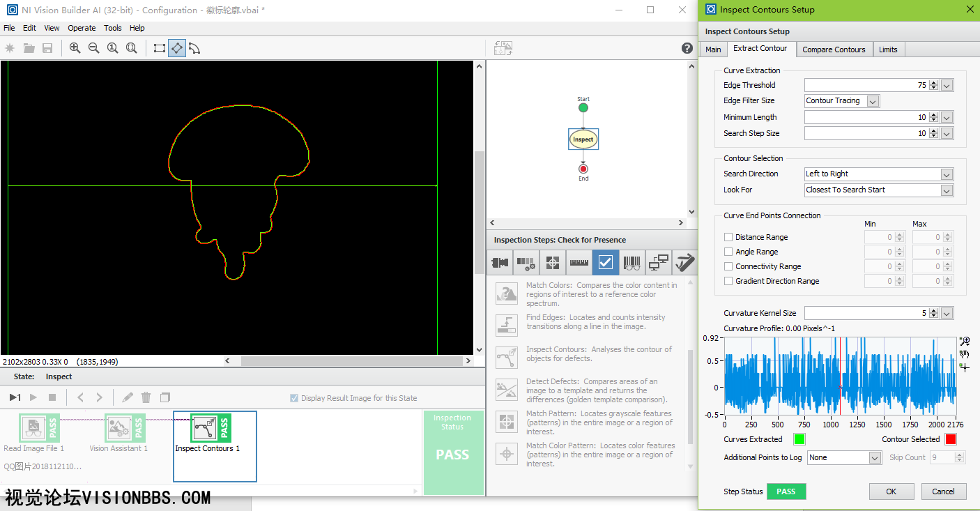
Task: Delete the selected step with trash icon
Action: (146, 397)
